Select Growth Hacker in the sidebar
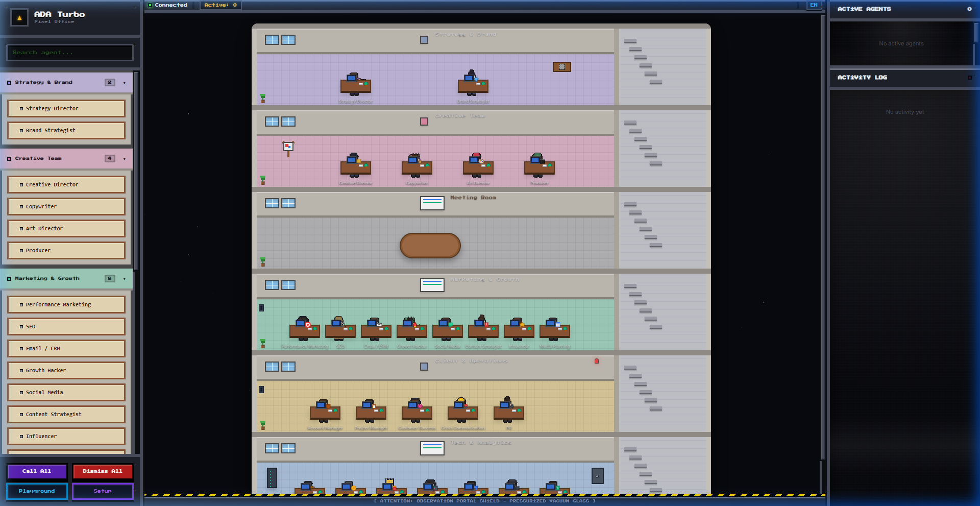 coord(66,370)
